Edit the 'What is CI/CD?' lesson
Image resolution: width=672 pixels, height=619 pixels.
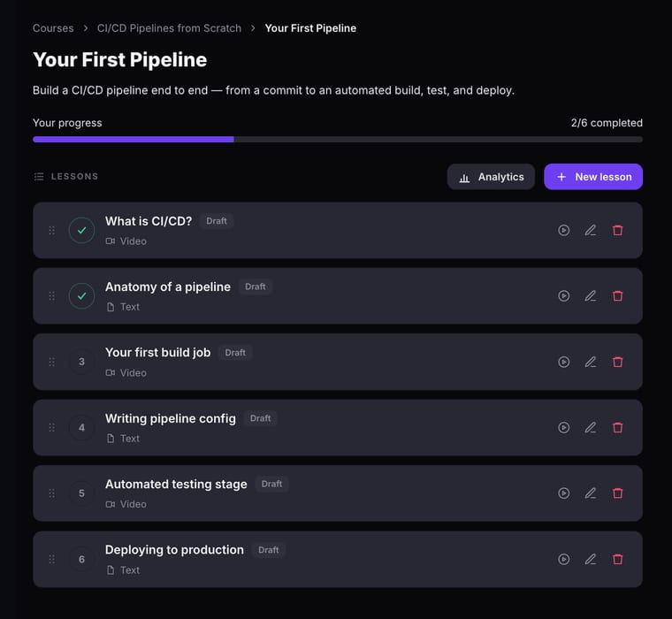pyautogui.click(x=591, y=230)
